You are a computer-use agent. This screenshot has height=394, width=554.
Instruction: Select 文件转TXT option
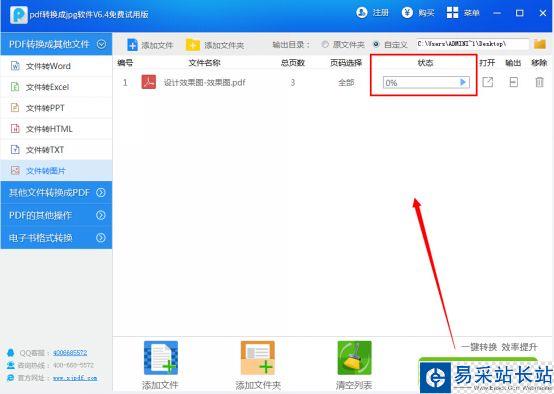(x=57, y=150)
